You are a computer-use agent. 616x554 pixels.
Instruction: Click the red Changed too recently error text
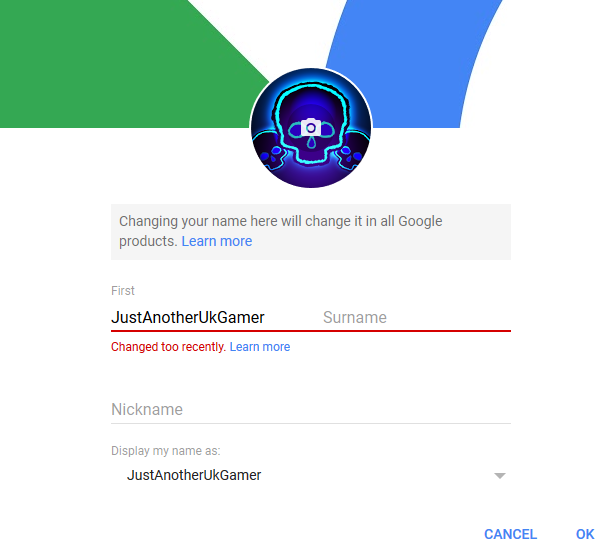click(x=168, y=347)
